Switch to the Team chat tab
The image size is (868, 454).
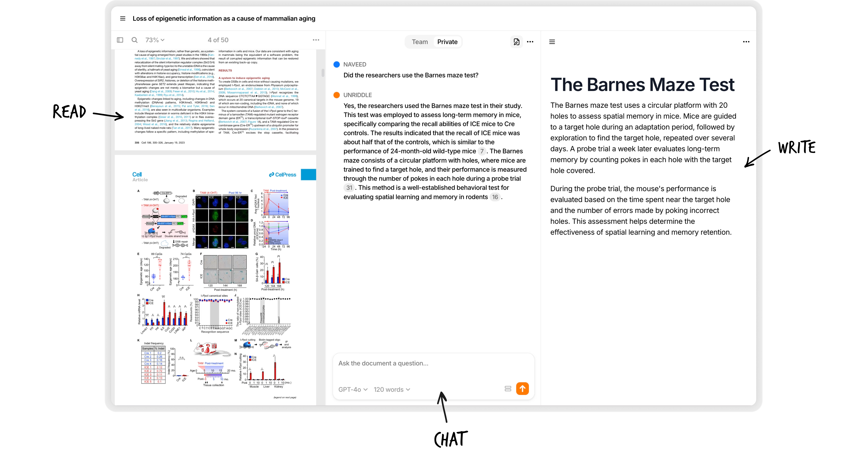[x=420, y=42]
